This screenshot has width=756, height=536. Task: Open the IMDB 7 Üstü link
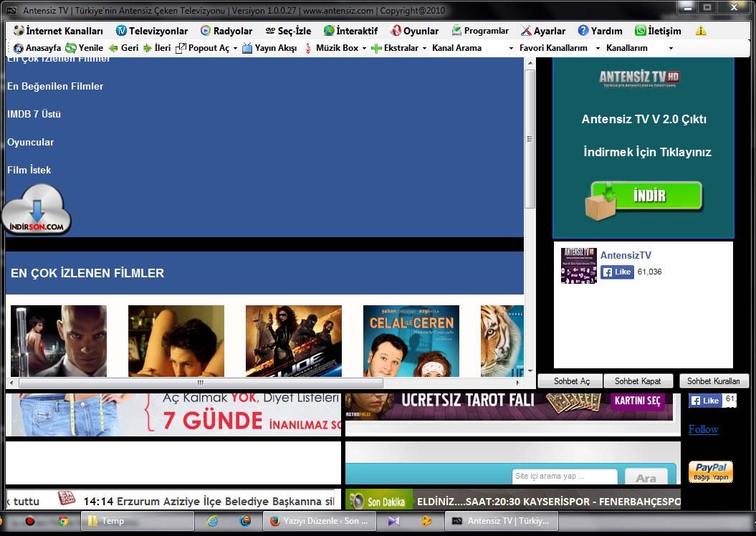tap(34, 114)
